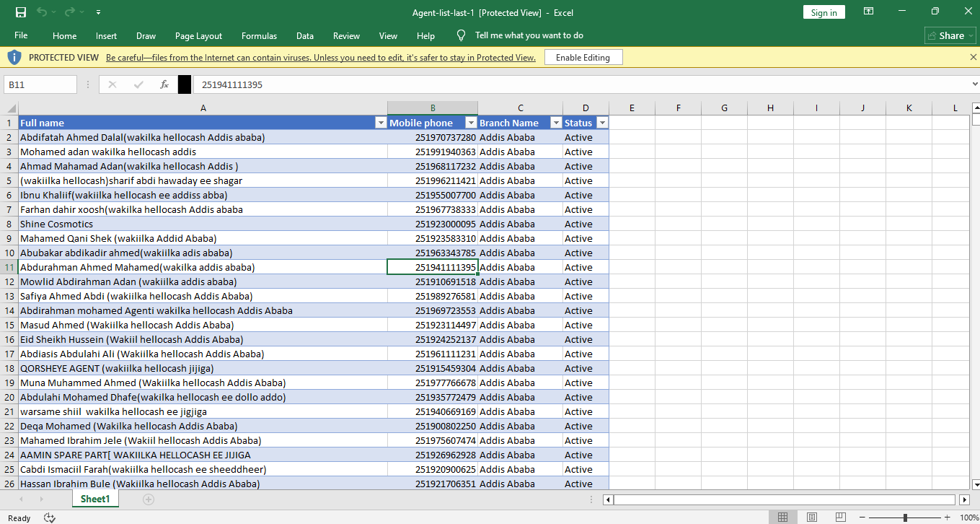Image resolution: width=980 pixels, height=524 pixels.
Task: Select Mohamed adan wakilka hellocash addis cell
Action: pyautogui.click(x=203, y=152)
